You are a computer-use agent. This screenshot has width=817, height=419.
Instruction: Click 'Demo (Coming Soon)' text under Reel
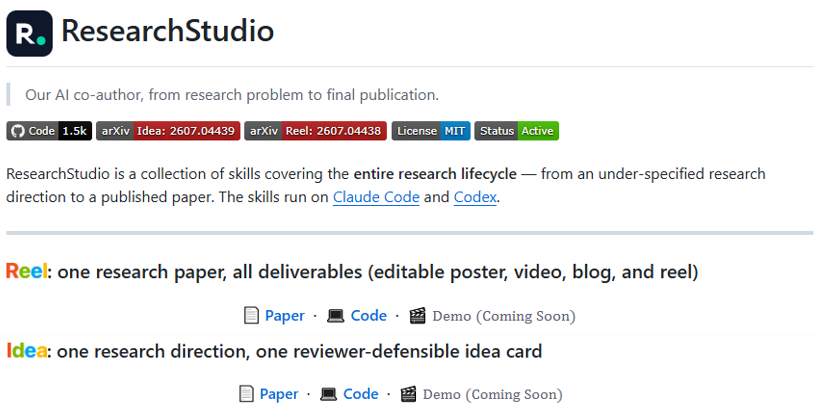click(x=504, y=316)
